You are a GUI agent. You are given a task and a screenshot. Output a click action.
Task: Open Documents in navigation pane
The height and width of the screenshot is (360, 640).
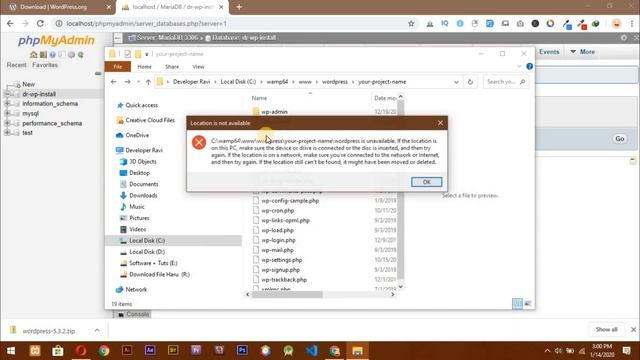[x=143, y=184]
